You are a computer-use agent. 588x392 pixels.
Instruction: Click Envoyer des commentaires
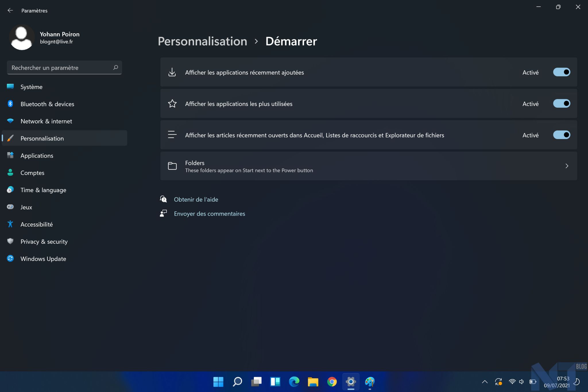point(209,213)
